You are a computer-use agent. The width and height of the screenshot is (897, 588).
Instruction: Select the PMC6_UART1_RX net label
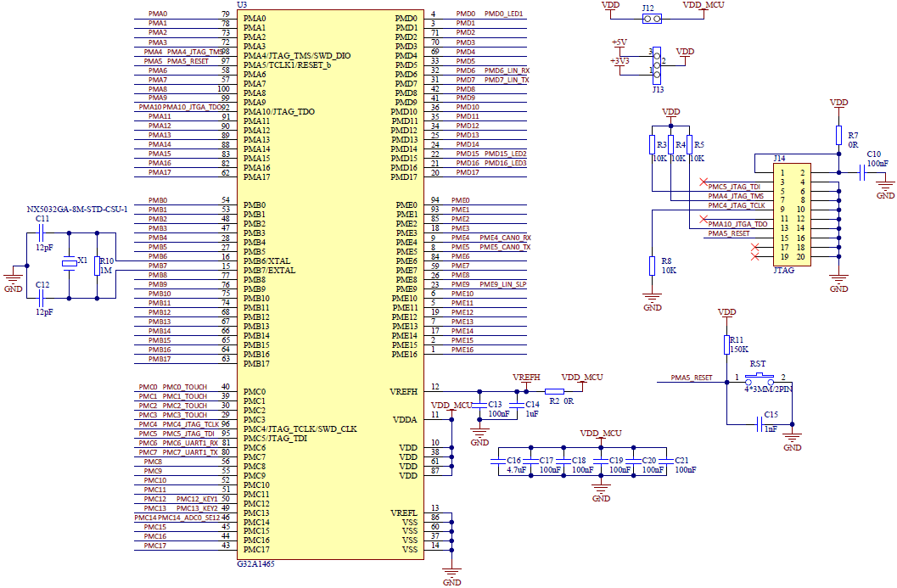(x=191, y=443)
